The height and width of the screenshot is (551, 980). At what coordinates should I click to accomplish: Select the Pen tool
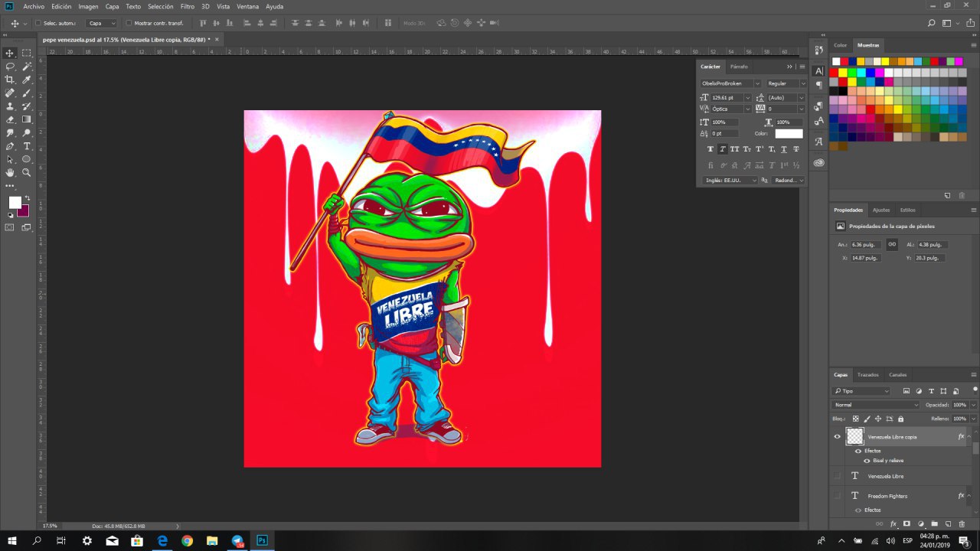10,146
